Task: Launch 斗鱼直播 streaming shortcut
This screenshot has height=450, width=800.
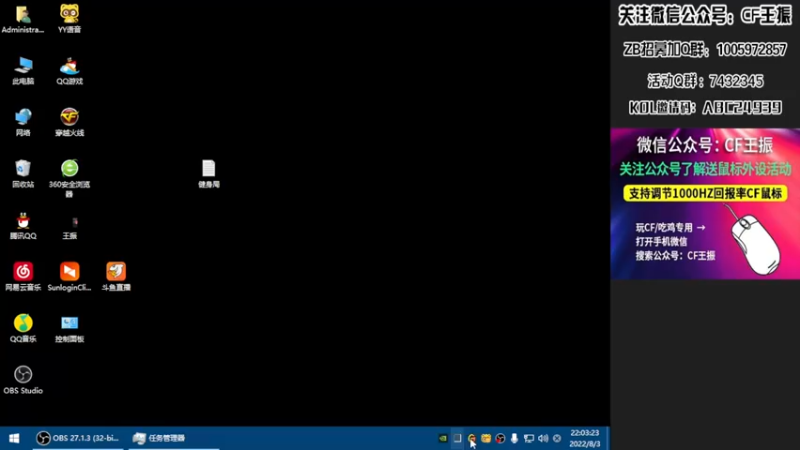Action: click(x=116, y=277)
